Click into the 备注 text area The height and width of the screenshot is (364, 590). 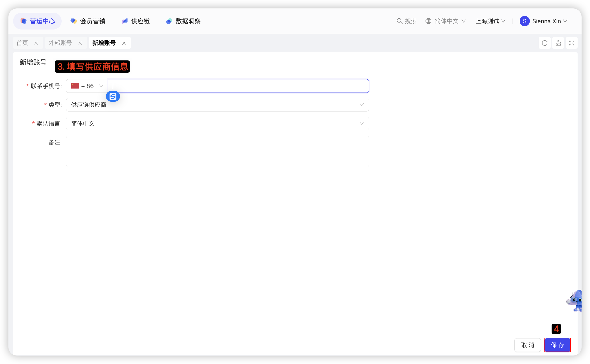coord(217,151)
